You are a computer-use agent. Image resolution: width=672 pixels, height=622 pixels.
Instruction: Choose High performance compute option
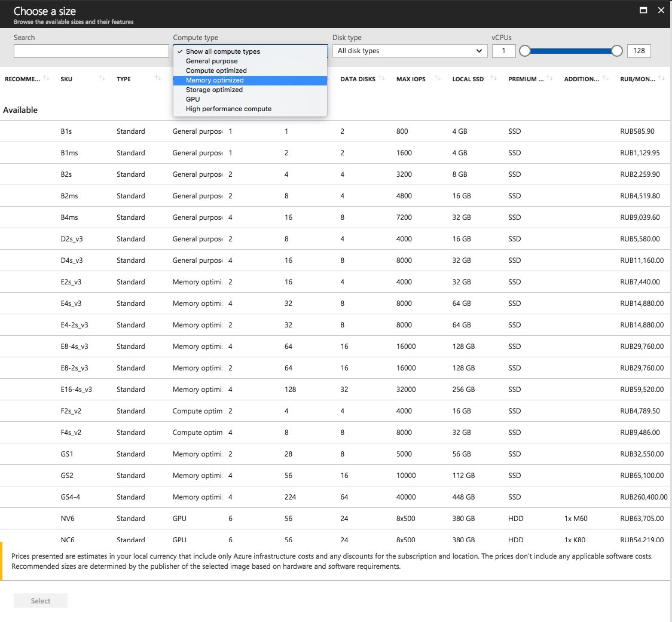pos(250,109)
